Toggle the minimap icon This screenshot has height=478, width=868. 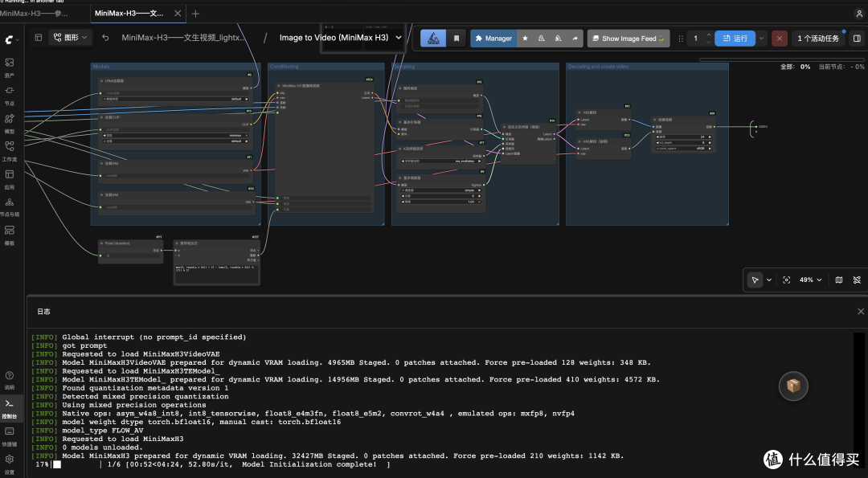(838, 280)
